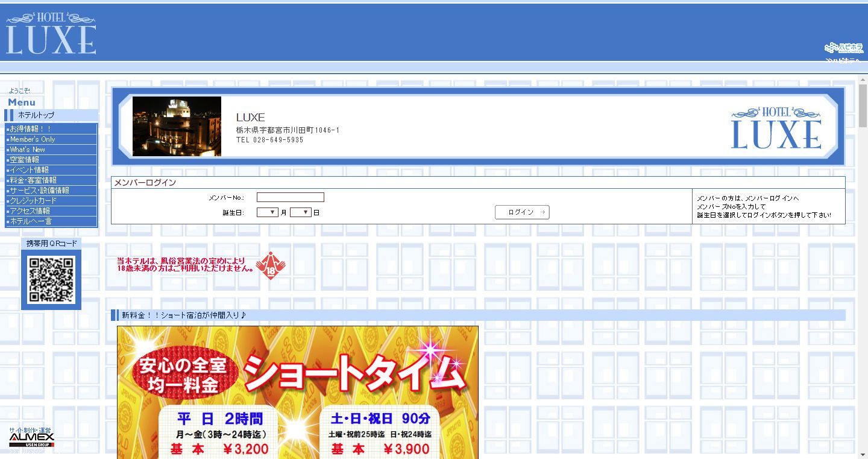This screenshot has height=459, width=868.
Task: Click the ハピホテ Happy Hotel logo
Action: 843,48
